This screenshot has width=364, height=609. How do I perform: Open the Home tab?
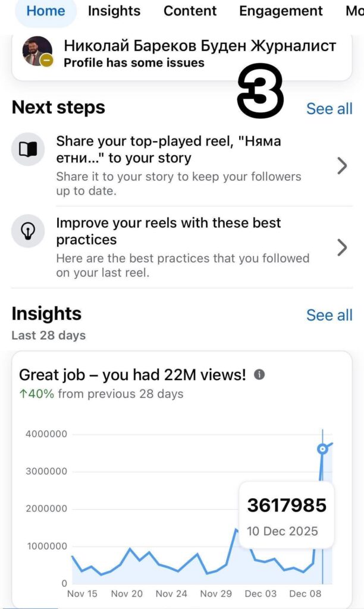(46, 11)
